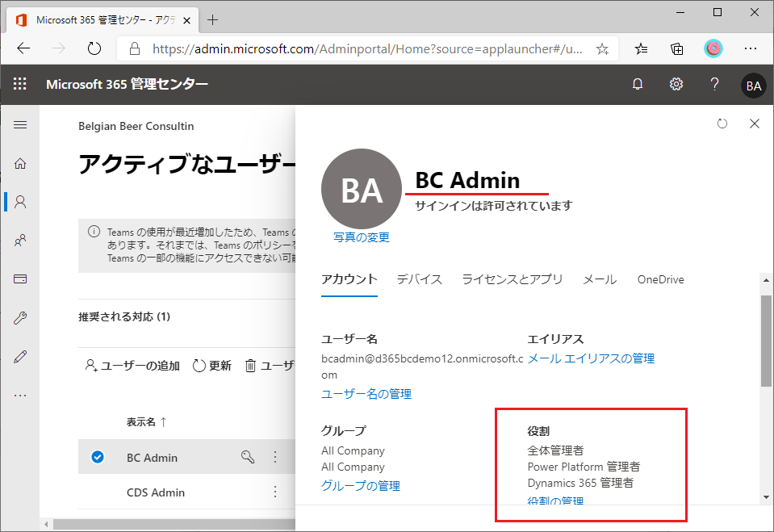Switch to the アカウント tab

click(x=349, y=279)
